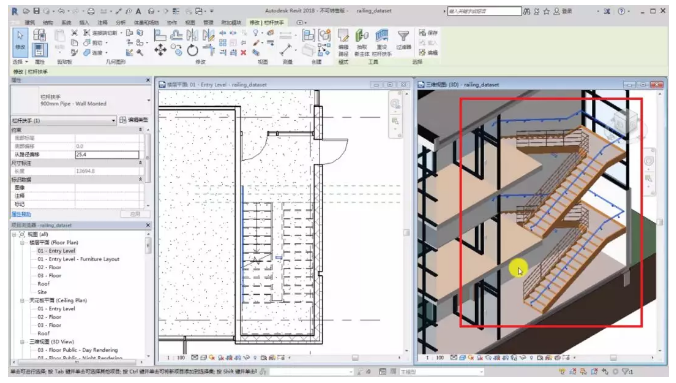The image size is (676, 383).
Task: Click the Revit application R logo button
Action: click(x=14, y=11)
